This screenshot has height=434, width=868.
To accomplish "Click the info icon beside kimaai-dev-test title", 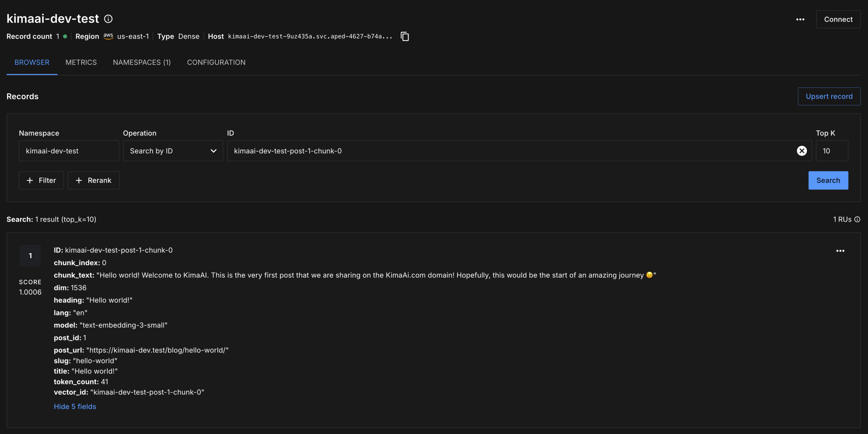I will coord(108,19).
